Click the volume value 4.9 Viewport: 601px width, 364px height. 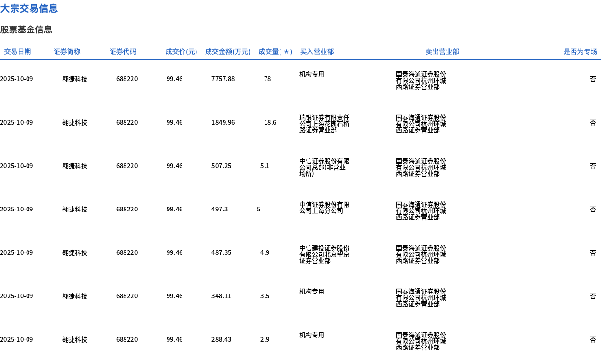pyautogui.click(x=265, y=252)
